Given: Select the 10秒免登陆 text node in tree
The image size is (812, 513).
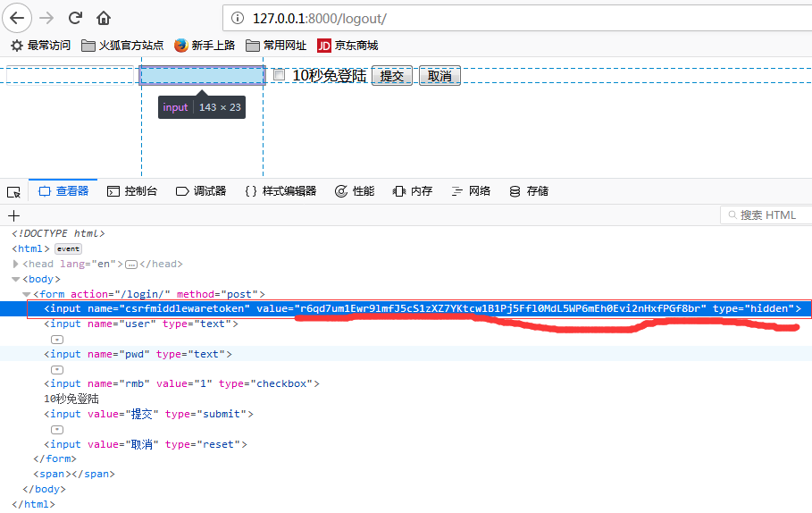Looking at the screenshot, I should tap(71, 399).
